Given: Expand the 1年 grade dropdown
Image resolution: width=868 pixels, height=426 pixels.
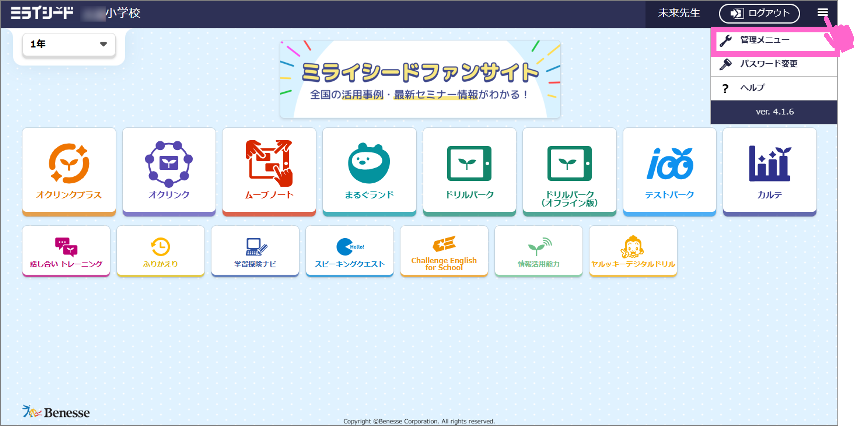Looking at the screenshot, I should (69, 44).
